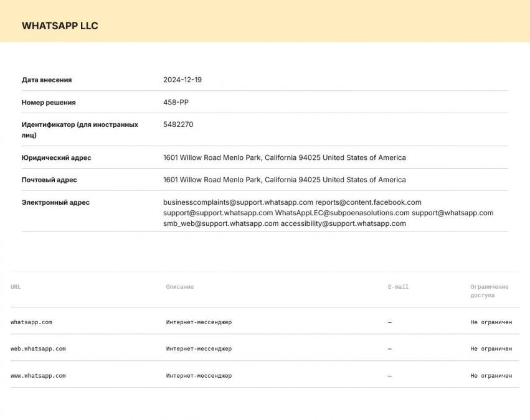Screen dimensions: 530x420
Task: Click smb_web@support.whatsapp.com email address
Action: [x=220, y=223]
